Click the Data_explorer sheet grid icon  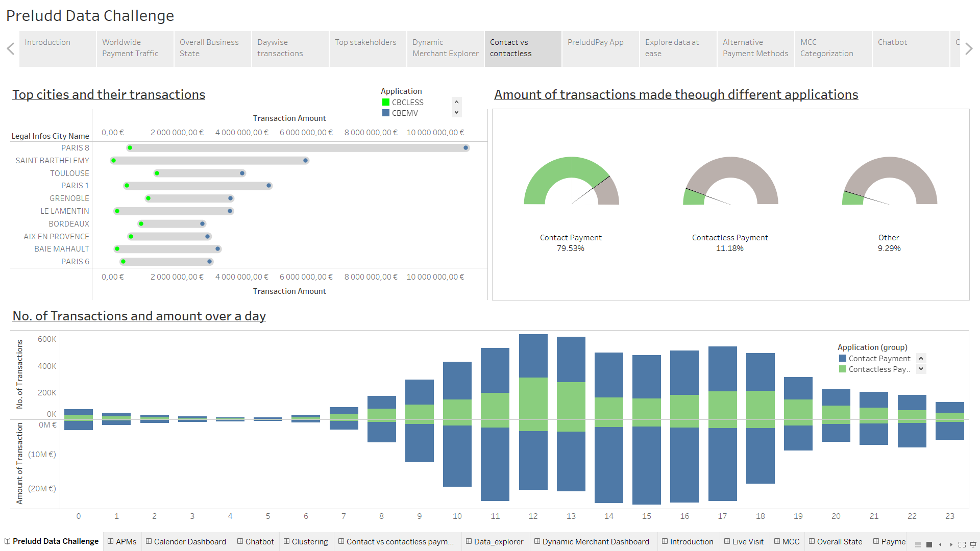469,541
